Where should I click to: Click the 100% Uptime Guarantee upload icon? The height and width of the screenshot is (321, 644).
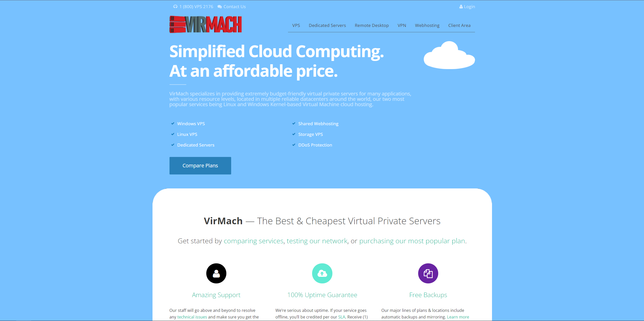(322, 273)
